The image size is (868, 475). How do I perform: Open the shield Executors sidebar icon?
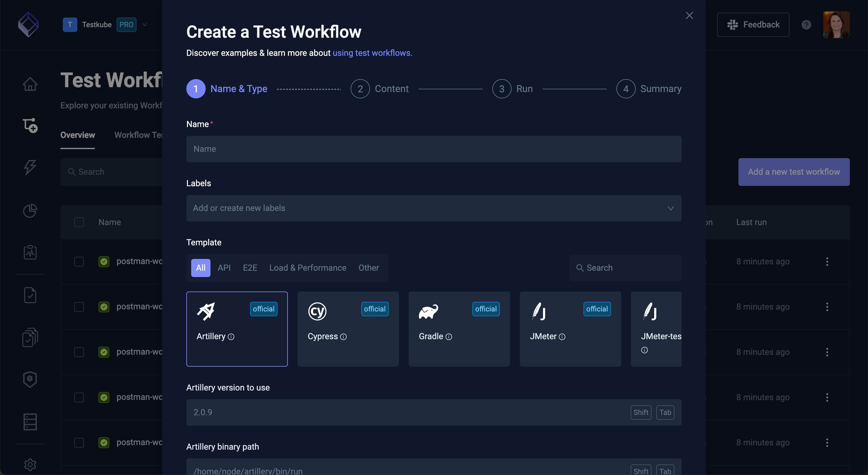(30, 379)
